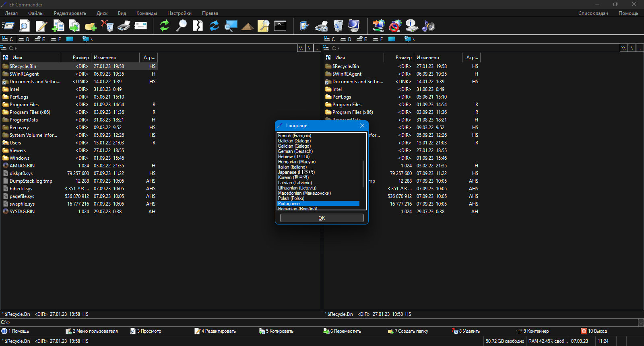Screen dimensions: 644x346
Task: Expand the left panel C: path chevron
Action: (x=16, y=48)
